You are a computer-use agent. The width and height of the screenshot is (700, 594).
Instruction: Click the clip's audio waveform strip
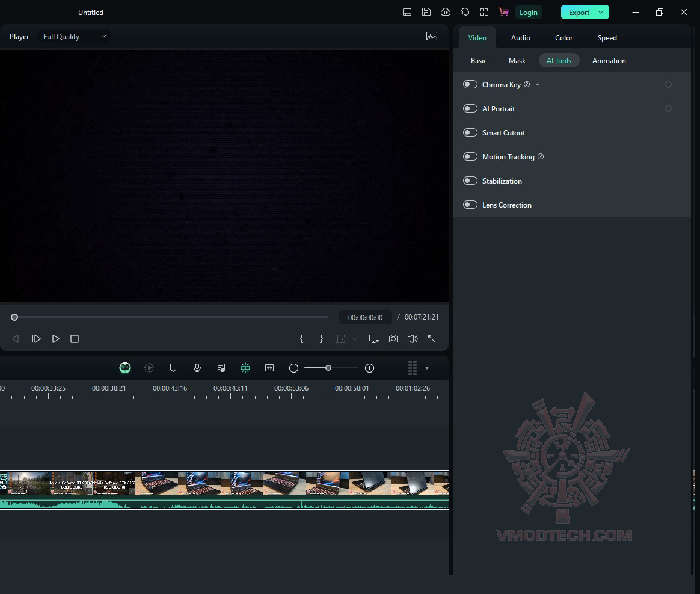point(224,504)
